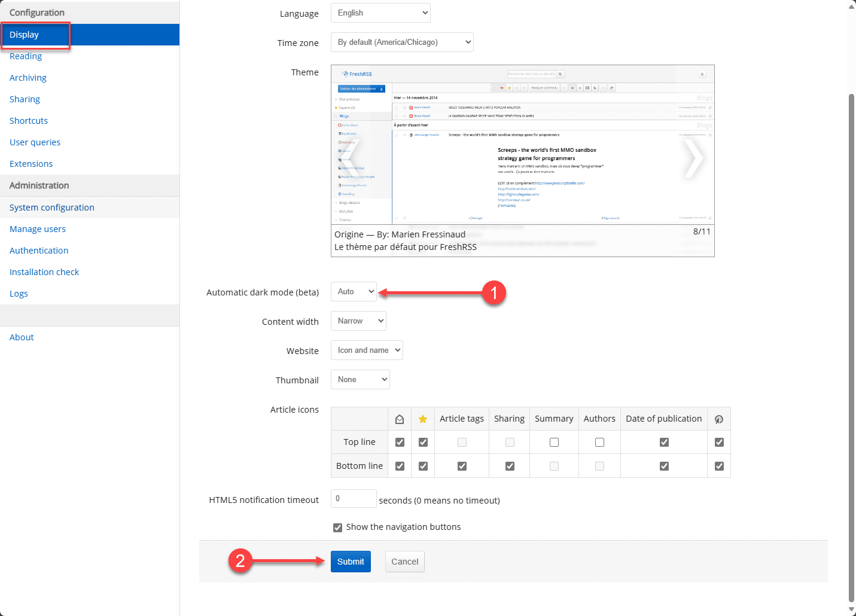Viewport: 856px width, 616px height.
Task: Click the vertical page scrollbar thumb
Action: [852, 347]
